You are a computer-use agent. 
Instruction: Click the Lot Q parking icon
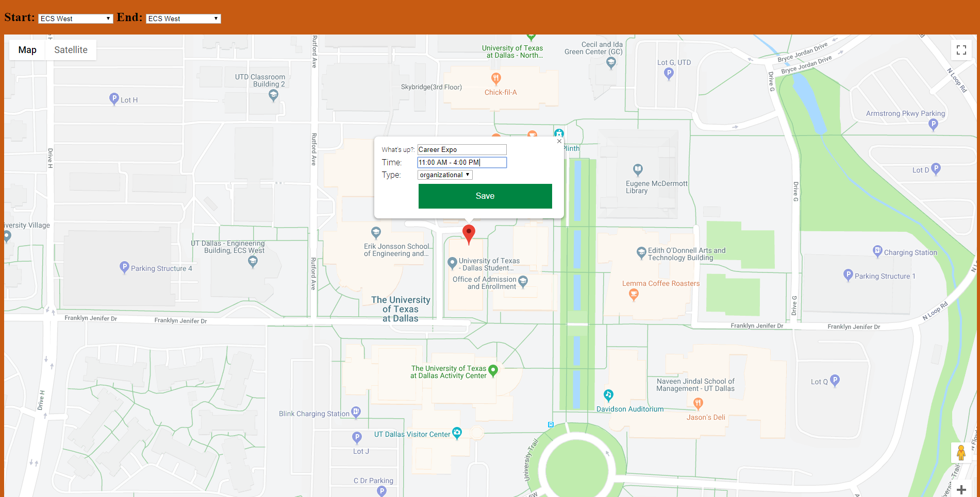tap(835, 381)
